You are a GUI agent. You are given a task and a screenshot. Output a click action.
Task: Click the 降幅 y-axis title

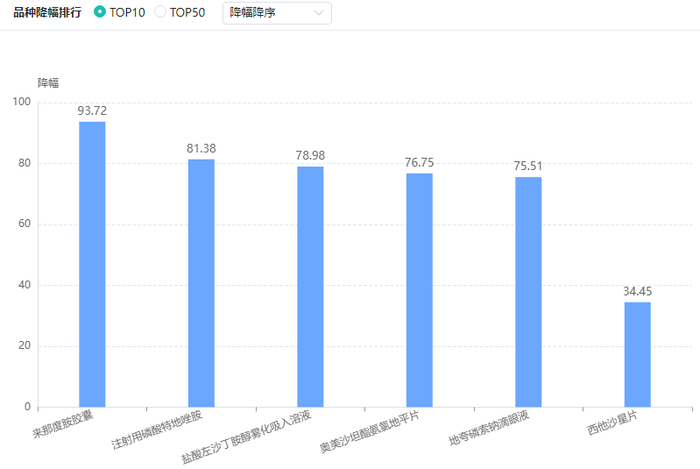coord(48,83)
